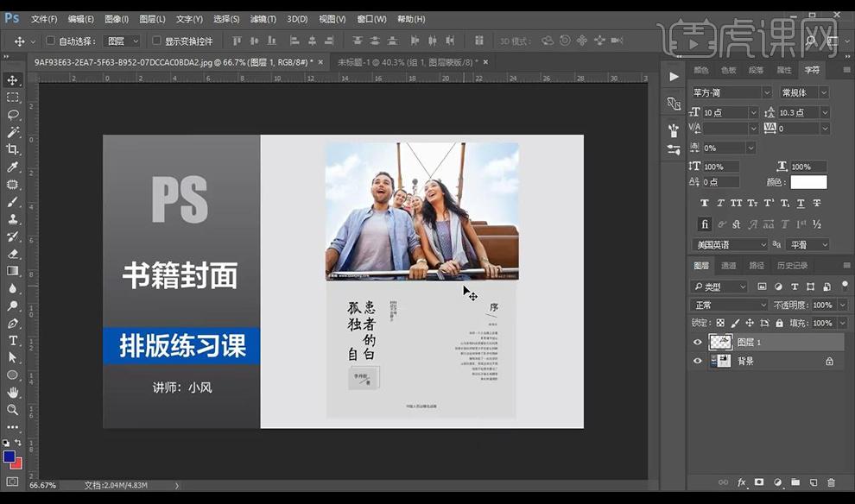This screenshot has height=504, width=855.
Task: Click the trash icon to delete layer
Action: 831,482
